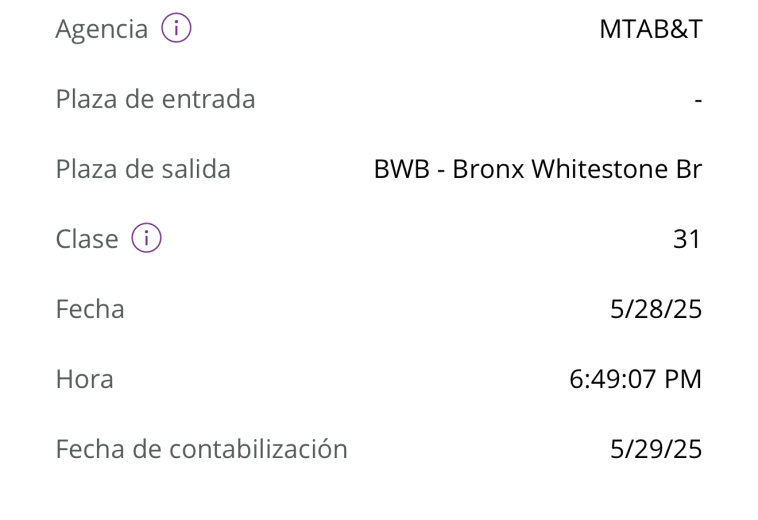Select the MTAB&T agency value
Screen dimensions: 758x520
pyautogui.click(x=651, y=29)
